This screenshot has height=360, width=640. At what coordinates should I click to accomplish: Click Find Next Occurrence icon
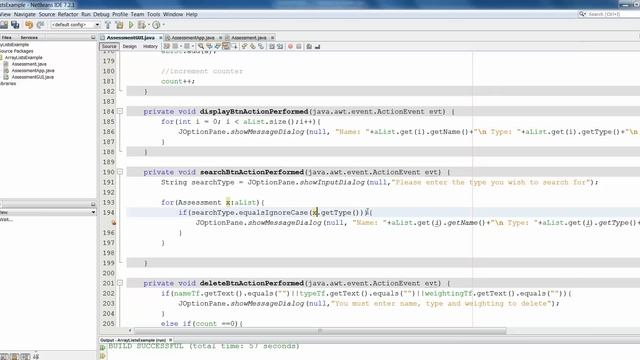218,47
